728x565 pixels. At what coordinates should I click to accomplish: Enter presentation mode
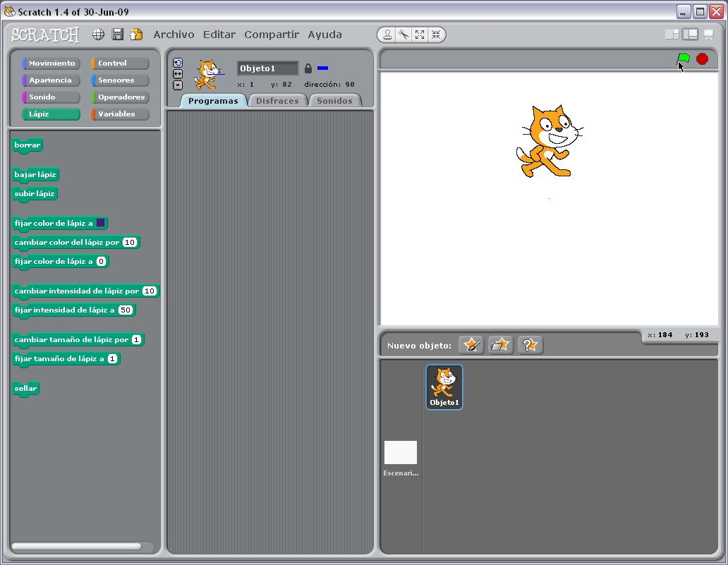[709, 35]
